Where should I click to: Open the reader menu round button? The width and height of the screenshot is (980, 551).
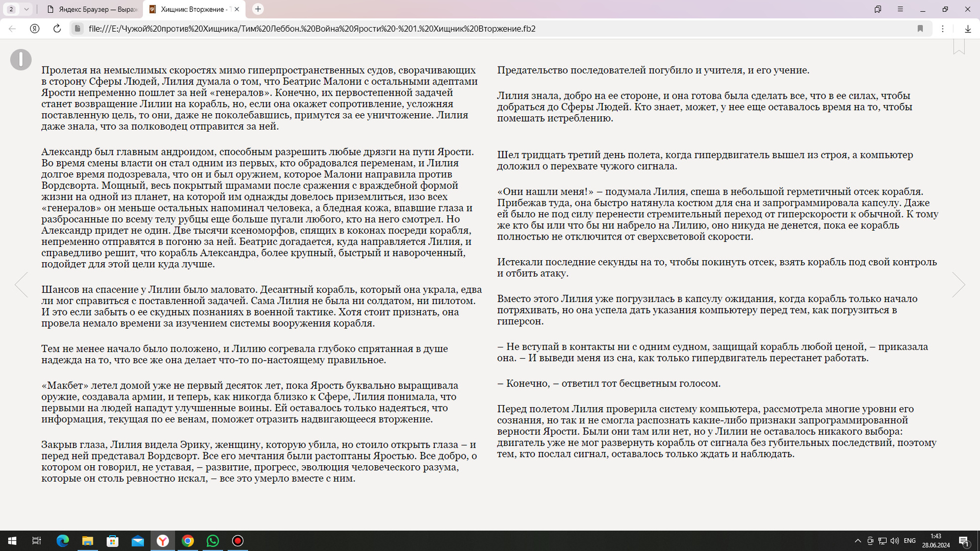[21, 60]
